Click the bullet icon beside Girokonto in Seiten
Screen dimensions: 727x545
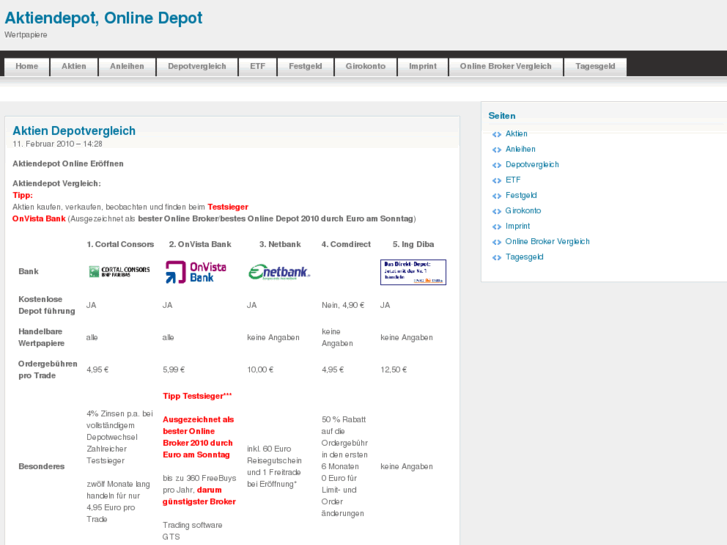[x=497, y=212]
